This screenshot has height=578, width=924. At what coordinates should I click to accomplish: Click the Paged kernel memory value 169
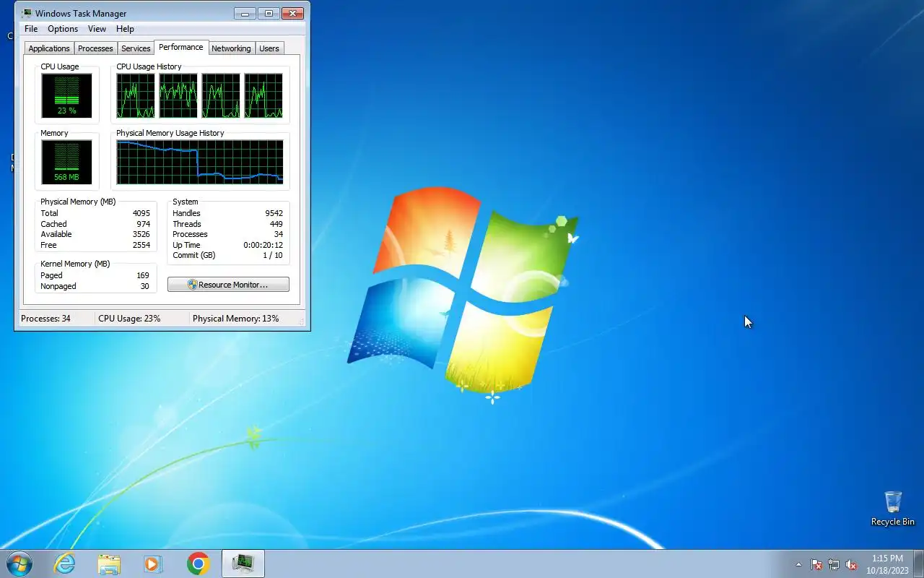click(143, 275)
